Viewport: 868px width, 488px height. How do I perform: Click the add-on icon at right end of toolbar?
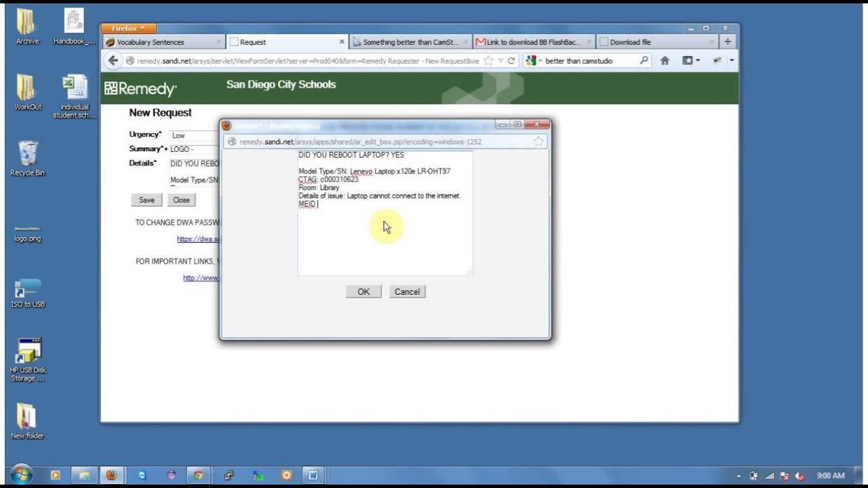(717, 61)
